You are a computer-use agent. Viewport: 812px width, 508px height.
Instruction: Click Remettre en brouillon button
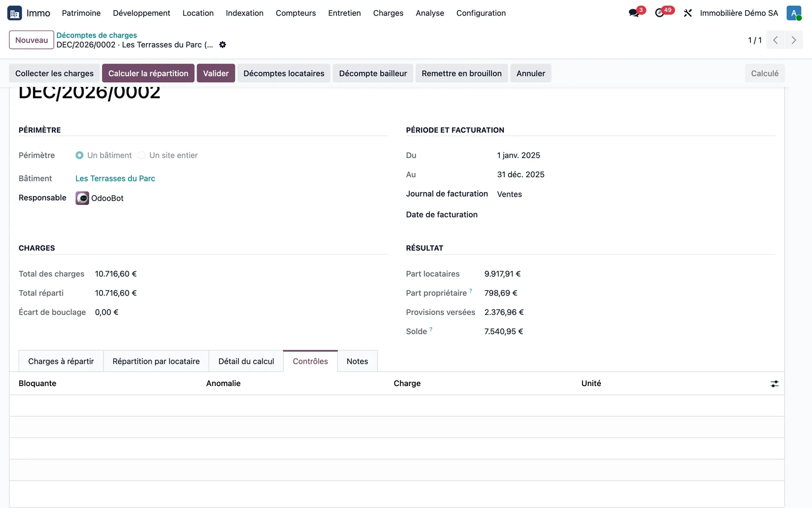click(x=461, y=73)
